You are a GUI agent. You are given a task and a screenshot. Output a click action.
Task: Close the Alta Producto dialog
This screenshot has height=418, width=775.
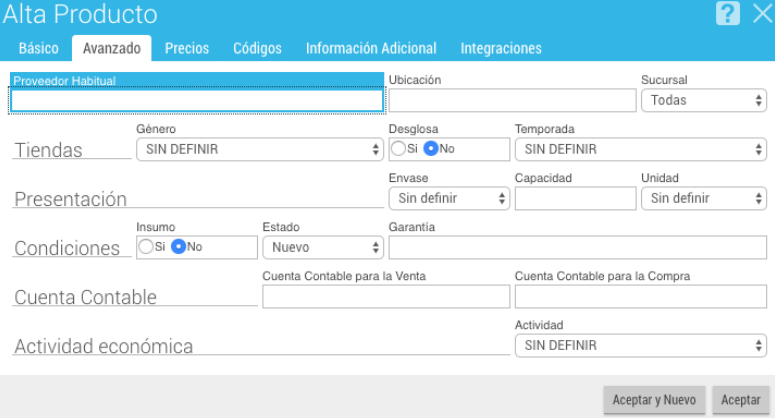pos(763,13)
